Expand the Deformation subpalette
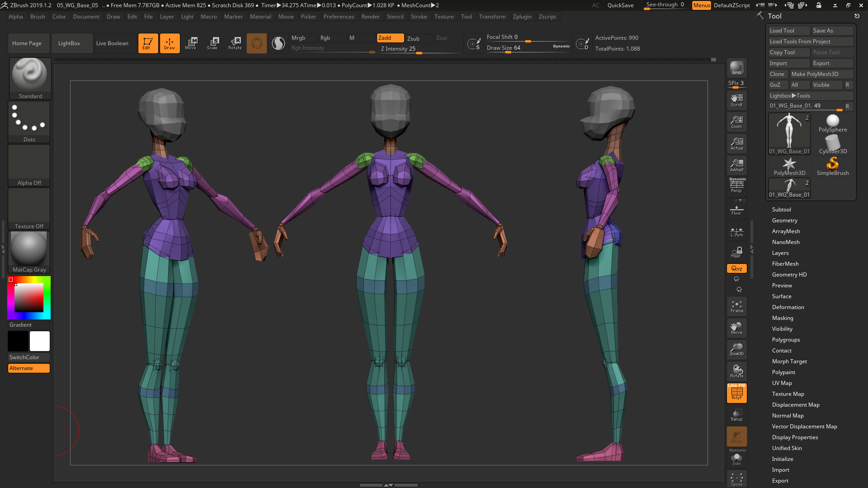This screenshot has width=868, height=488. point(788,307)
